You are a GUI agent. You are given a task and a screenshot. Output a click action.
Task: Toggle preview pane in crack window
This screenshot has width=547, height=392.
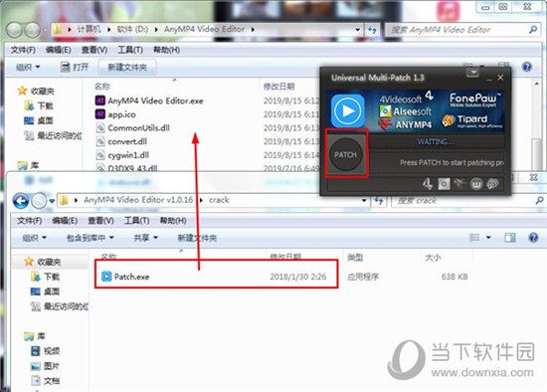coord(510,238)
